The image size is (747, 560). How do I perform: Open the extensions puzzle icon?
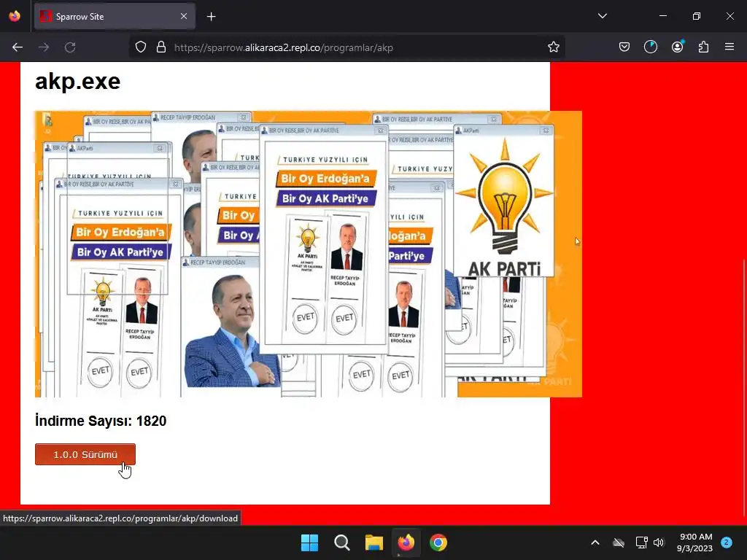[x=703, y=47]
